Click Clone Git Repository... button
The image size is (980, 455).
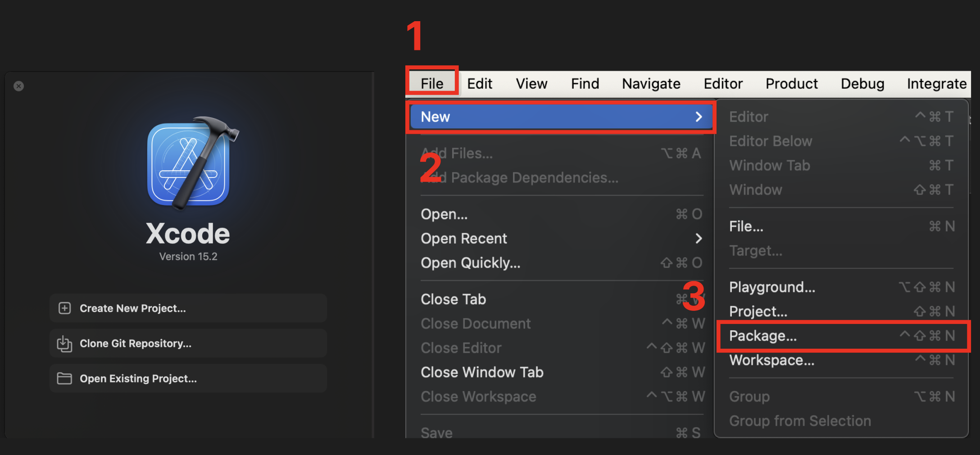(188, 343)
